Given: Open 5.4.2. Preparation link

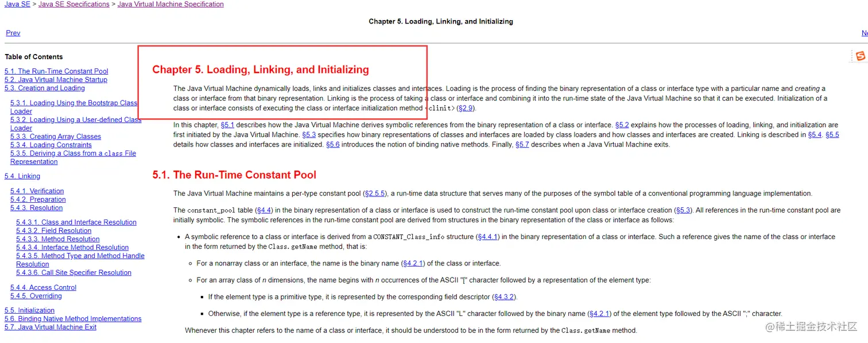Looking at the screenshot, I should [38, 199].
